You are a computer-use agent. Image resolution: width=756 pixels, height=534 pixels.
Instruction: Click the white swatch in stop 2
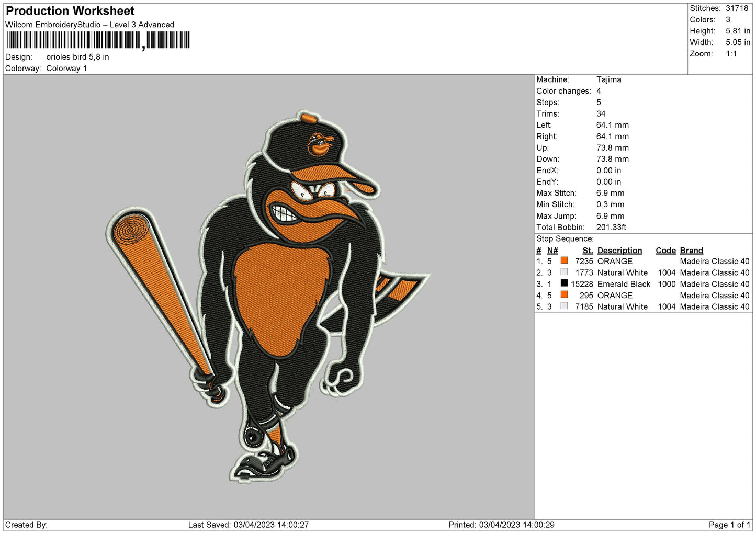[564, 272]
